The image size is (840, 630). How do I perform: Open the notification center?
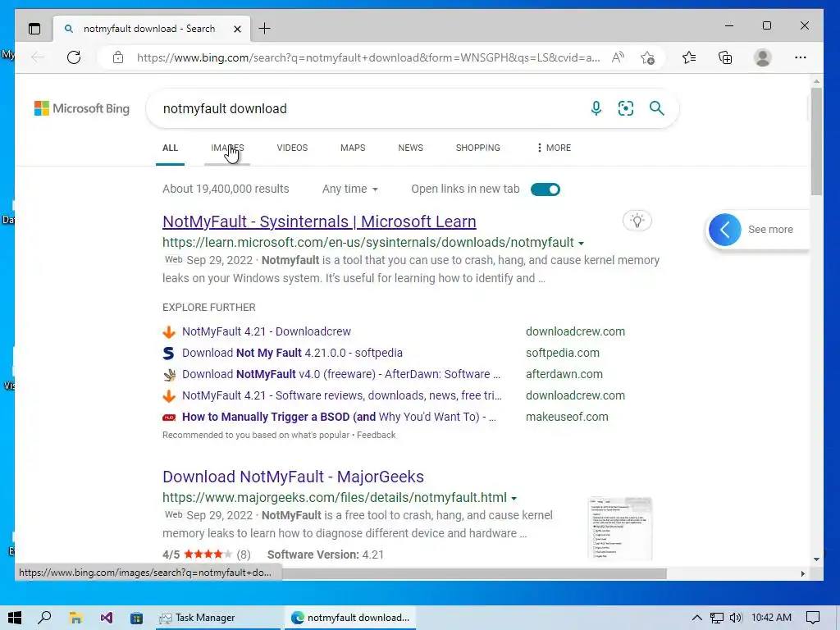point(813,618)
